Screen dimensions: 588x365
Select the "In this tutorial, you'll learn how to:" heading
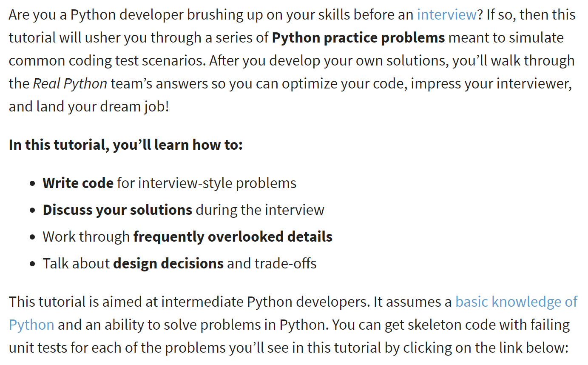(x=126, y=145)
